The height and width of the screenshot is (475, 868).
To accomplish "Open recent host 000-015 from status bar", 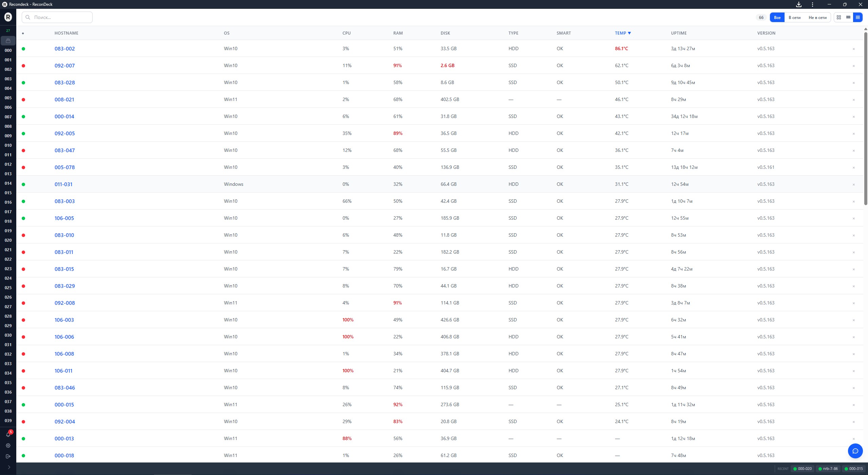I will [x=855, y=469].
